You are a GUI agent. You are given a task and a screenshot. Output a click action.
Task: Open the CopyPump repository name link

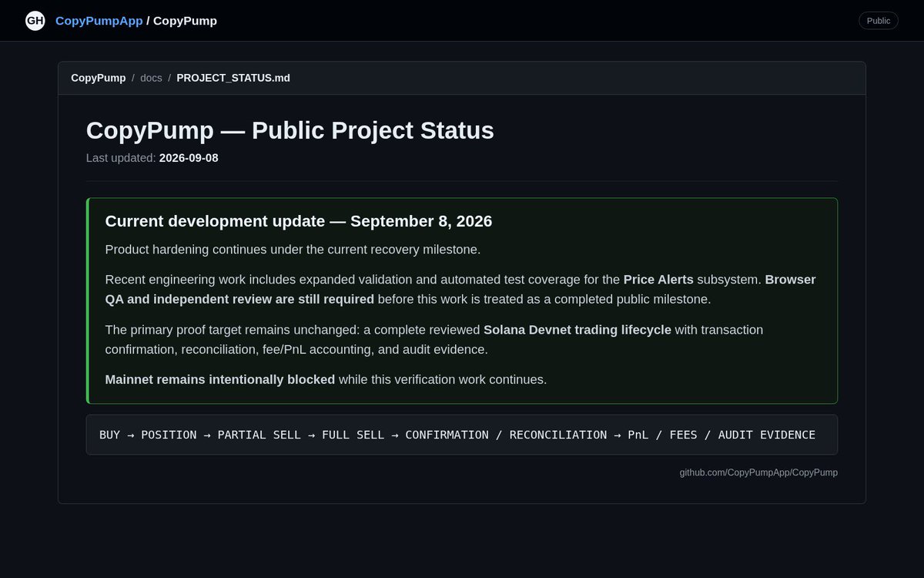[x=185, y=21]
